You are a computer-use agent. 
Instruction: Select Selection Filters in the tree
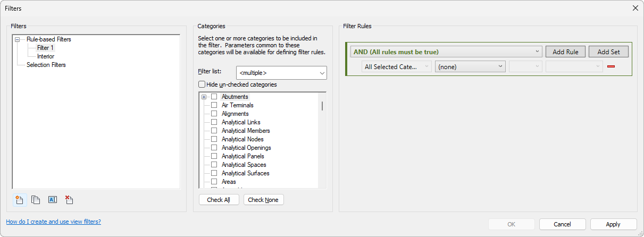click(x=46, y=65)
